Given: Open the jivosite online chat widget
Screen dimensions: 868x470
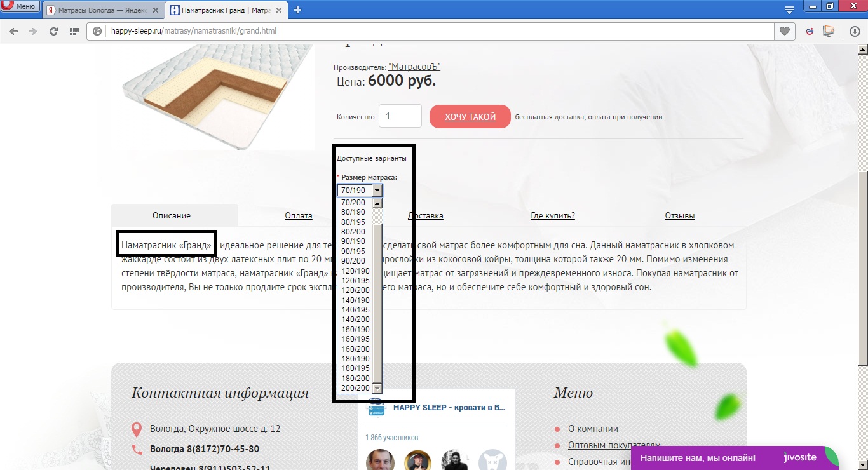Looking at the screenshot, I should (x=734, y=458).
